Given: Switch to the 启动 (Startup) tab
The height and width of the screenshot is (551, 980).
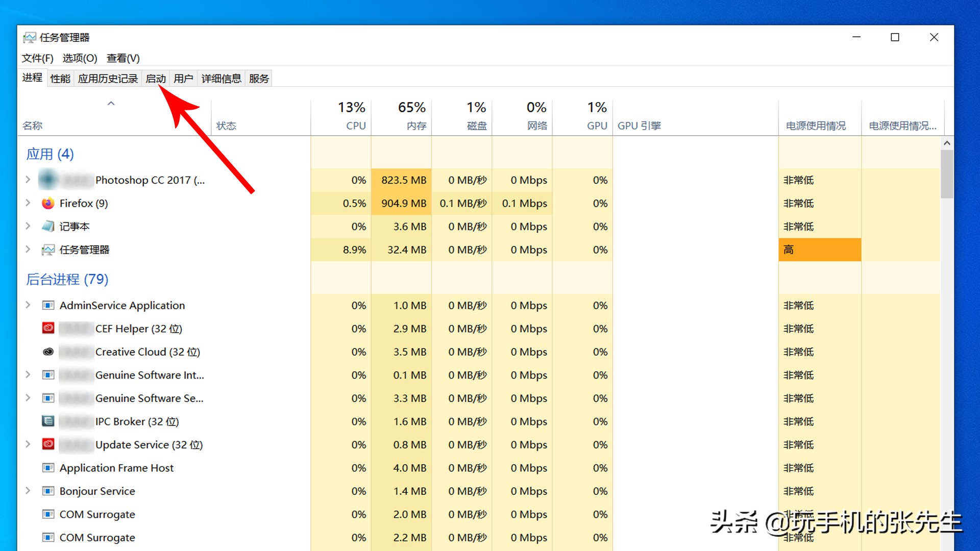Looking at the screenshot, I should [x=156, y=78].
